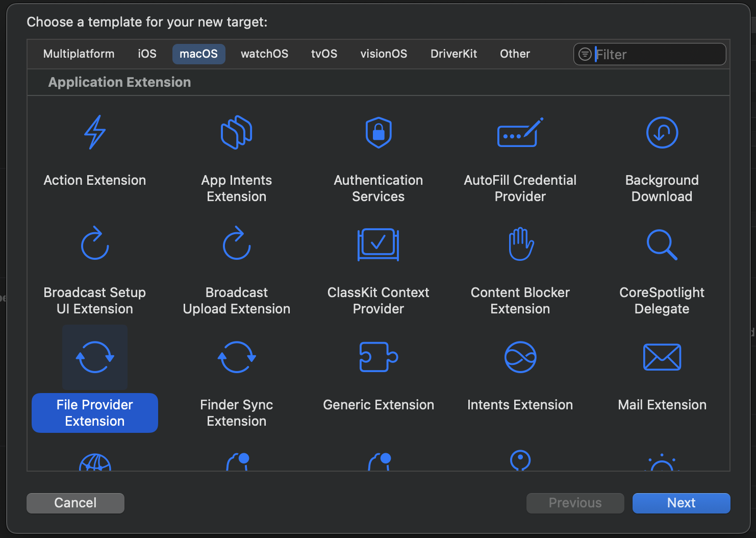
Task: Click the filter options icon in search field
Action: [585, 54]
